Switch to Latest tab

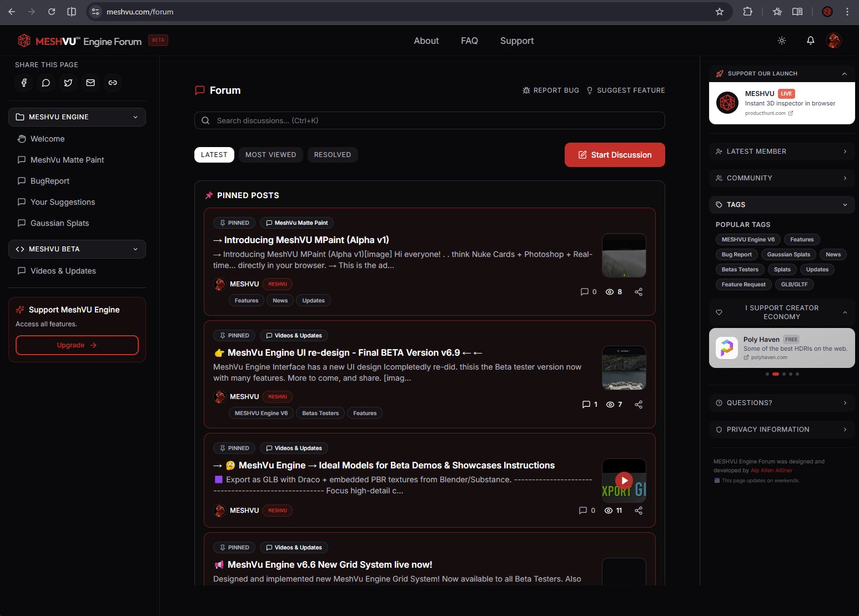214,155
